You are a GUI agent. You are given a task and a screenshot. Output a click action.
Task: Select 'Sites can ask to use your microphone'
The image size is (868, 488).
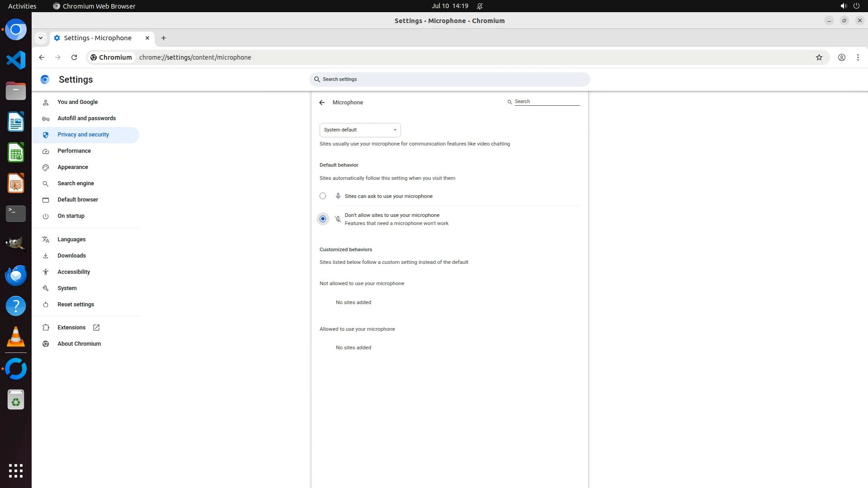pyautogui.click(x=323, y=196)
